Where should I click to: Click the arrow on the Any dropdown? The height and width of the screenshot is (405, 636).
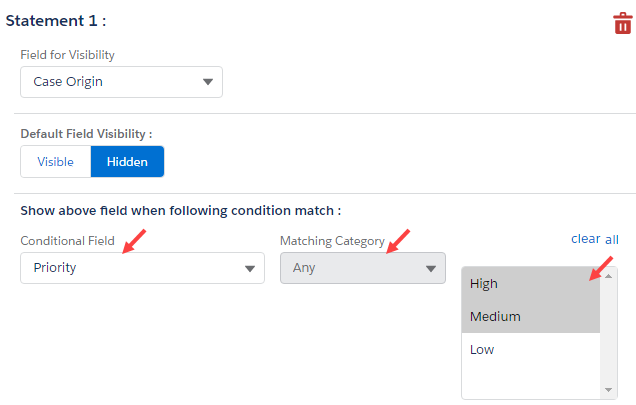431,269
